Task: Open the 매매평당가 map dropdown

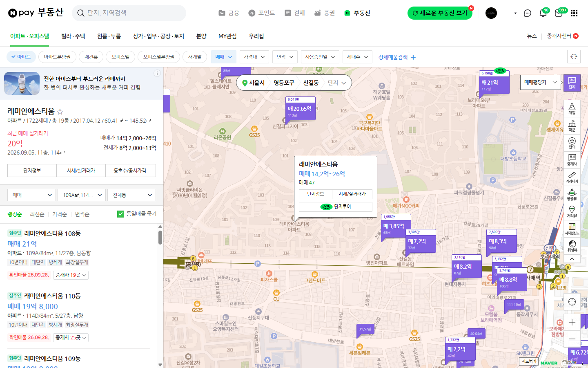Action: point(541,82)
